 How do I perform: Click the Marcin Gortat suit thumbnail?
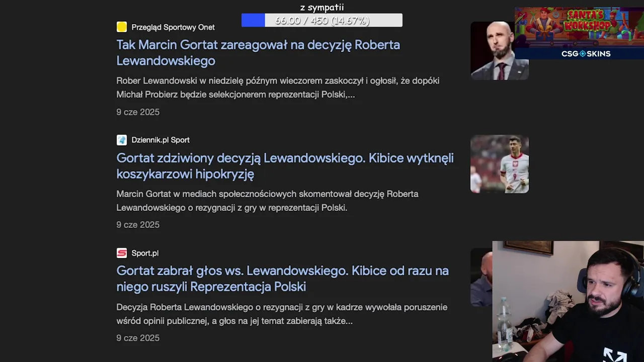click(x=499, y=50)
